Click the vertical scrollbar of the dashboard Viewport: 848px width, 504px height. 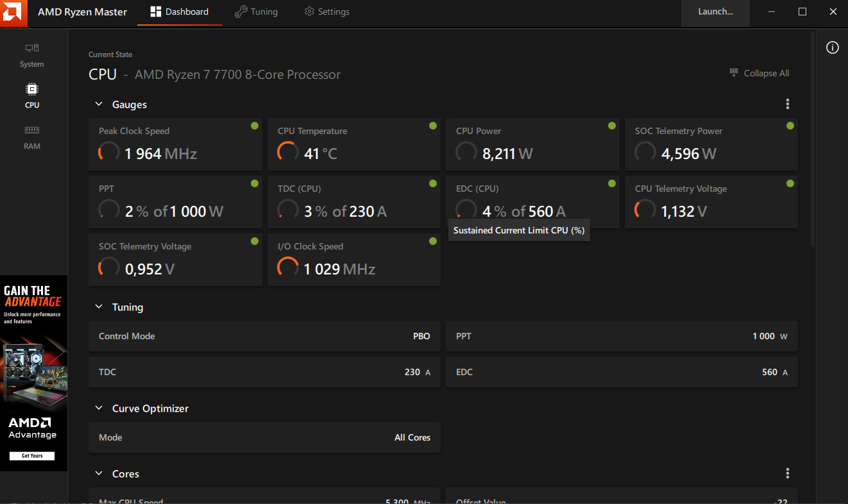(x=813, y=138)
